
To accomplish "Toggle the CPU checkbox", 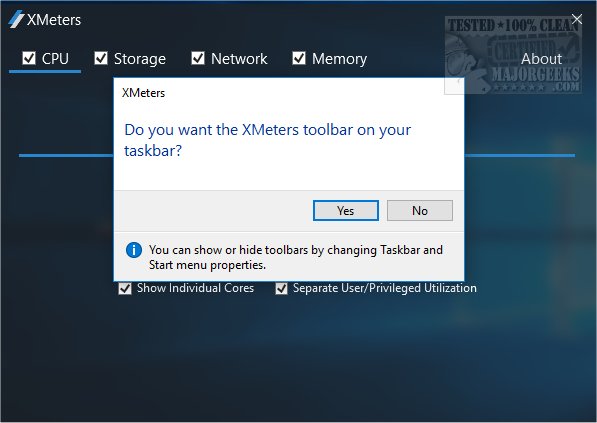I will point(29,58).
